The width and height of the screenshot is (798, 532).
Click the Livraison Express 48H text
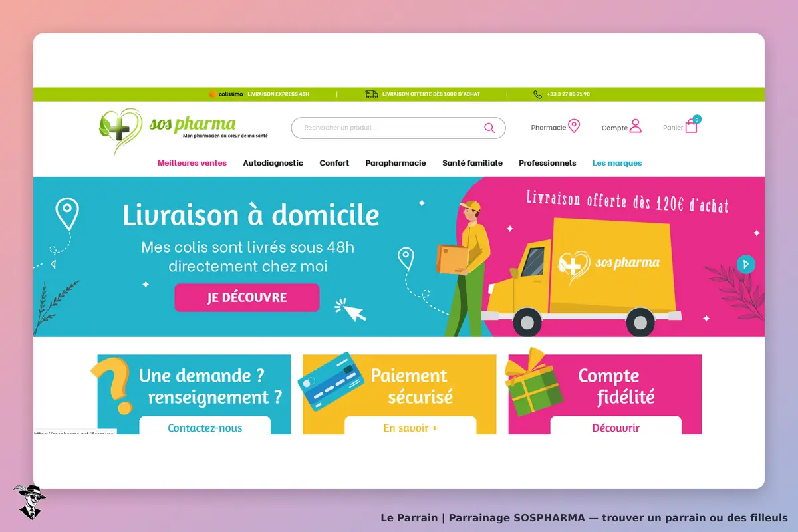pos(278,94)
